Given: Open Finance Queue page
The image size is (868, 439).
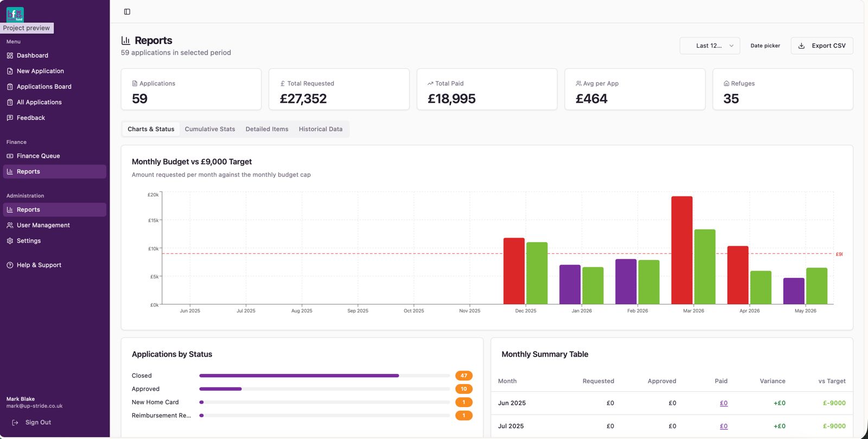Looking at the screenshot, I should pos(54,156).
